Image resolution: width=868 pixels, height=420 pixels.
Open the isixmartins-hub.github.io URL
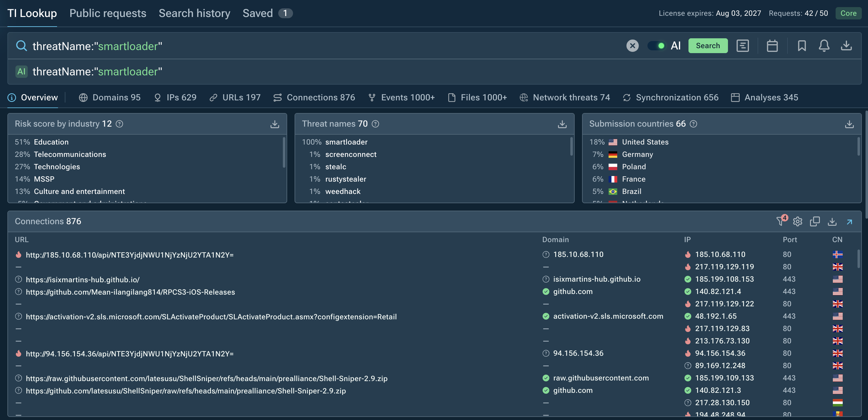(83, 279)
